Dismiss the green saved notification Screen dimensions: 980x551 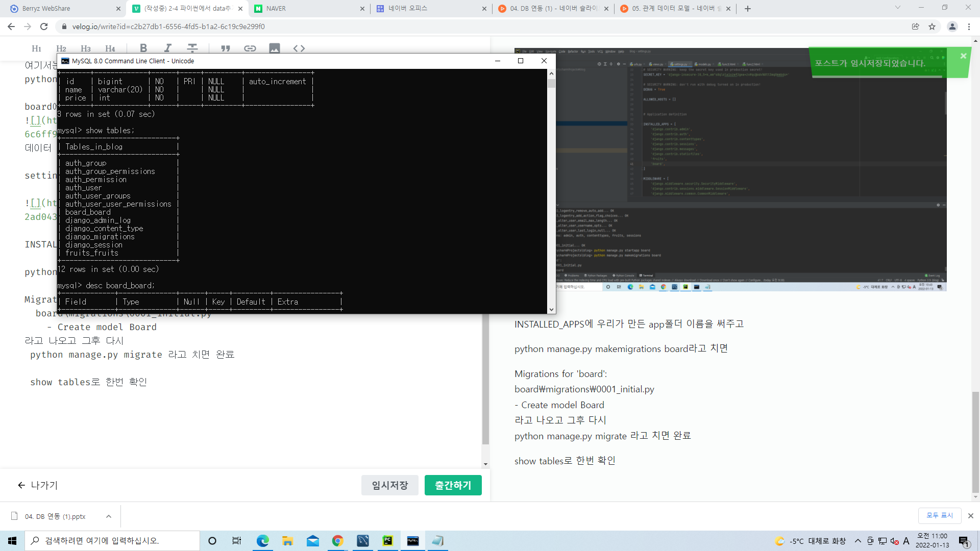coord(963,56)
